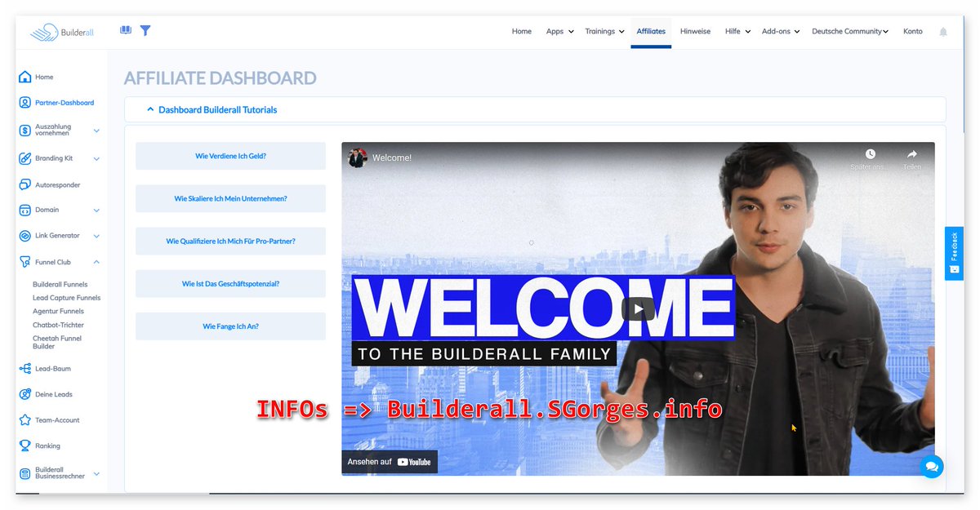The image size is (980, 510).
Task: Open the Deutsche Community dropdown
Action: (x=850, y=32)
